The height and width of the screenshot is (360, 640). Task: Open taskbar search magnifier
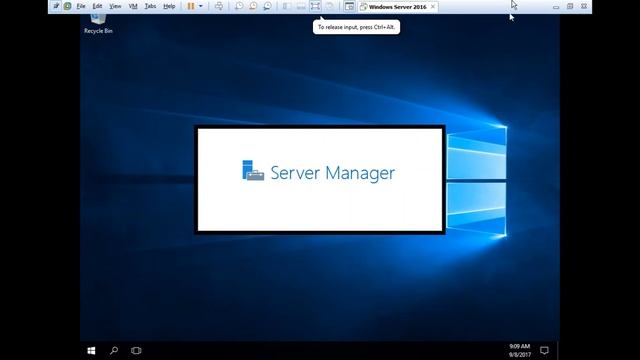[114, 351]
